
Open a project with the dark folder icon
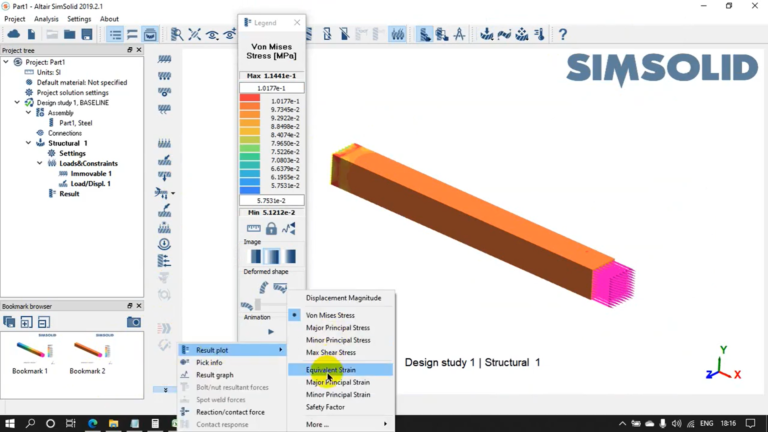tap(70, 34)
